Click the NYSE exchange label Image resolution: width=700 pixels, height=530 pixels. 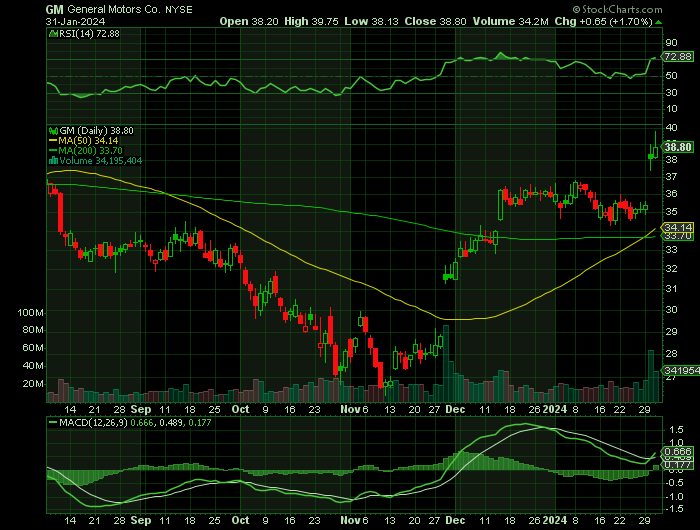(x=179, y=9)
